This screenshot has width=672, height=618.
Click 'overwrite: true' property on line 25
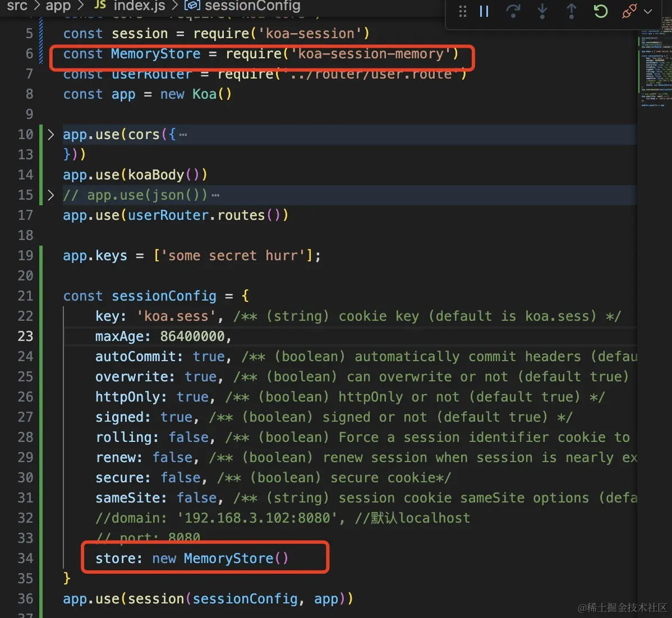tap(156, 377)
